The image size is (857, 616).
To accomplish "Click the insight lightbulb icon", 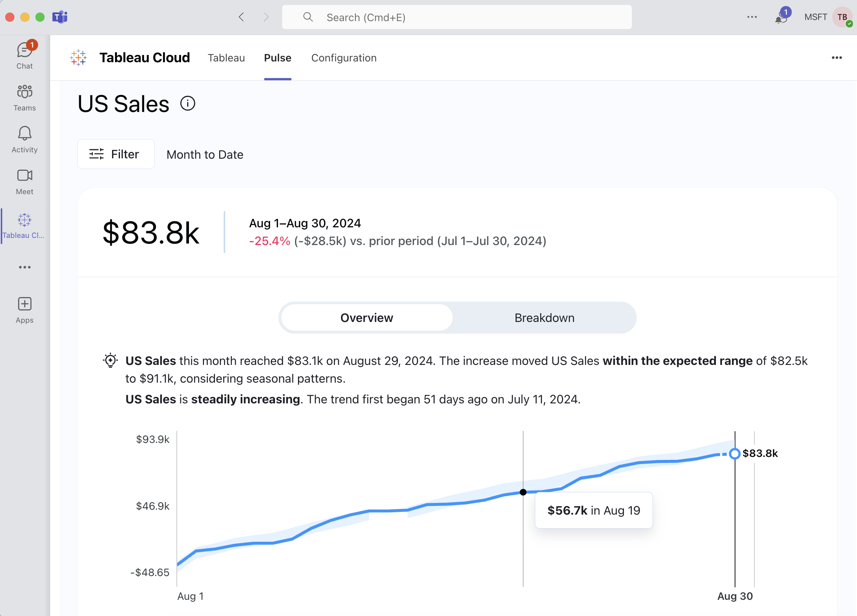I will click(111, 360).
